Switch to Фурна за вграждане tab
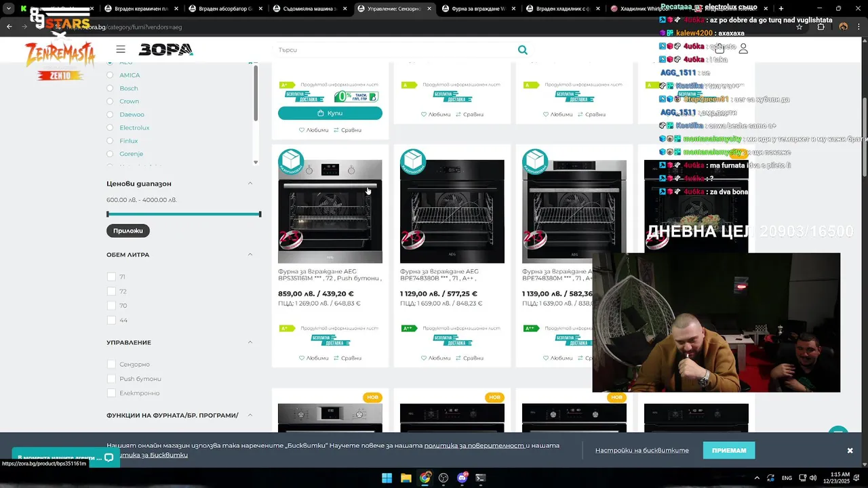The width and height of the screenshot is (868, 488). [x=477, y=9]
